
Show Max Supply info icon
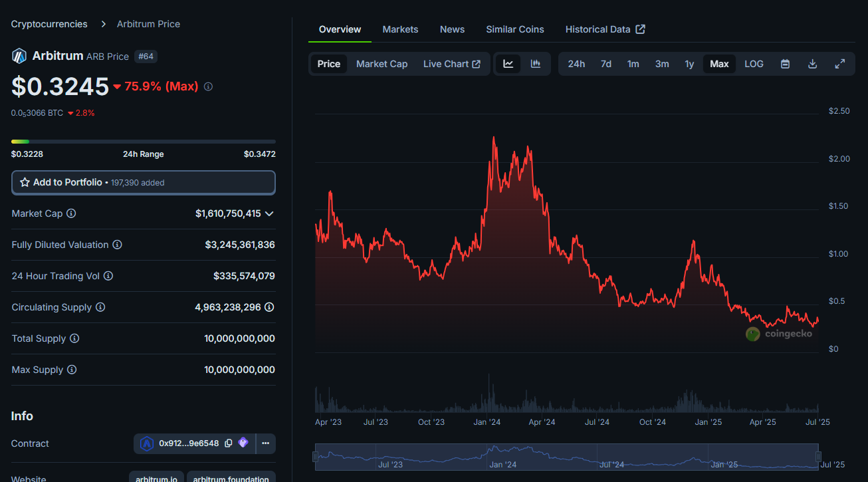click(x=72, y=370)
